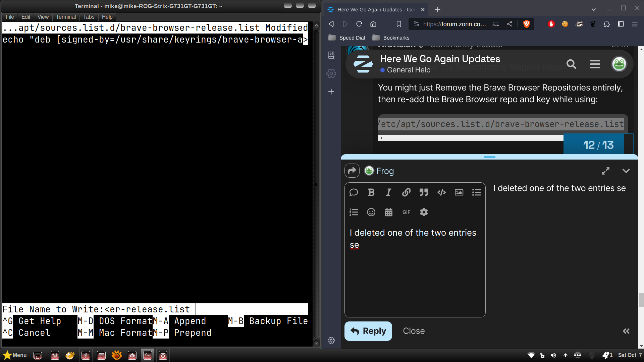Click the forum.zorin.com address bar

[454, 24]
